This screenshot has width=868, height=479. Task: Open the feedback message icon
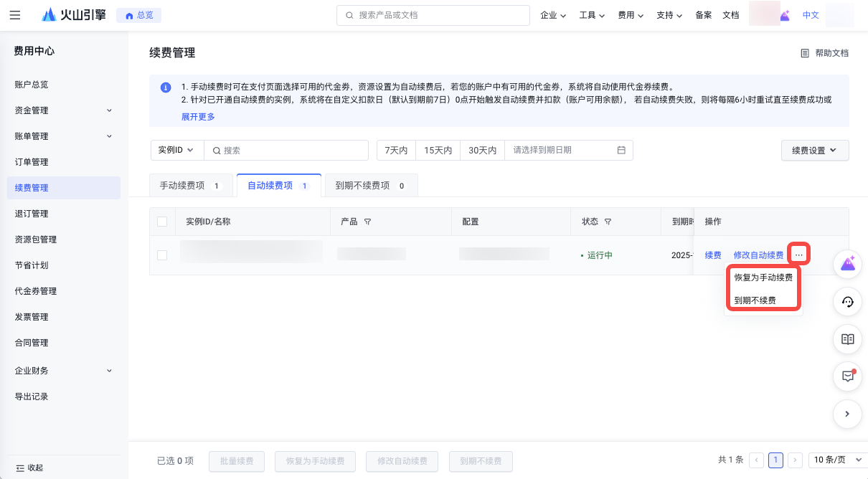[848, 376]
